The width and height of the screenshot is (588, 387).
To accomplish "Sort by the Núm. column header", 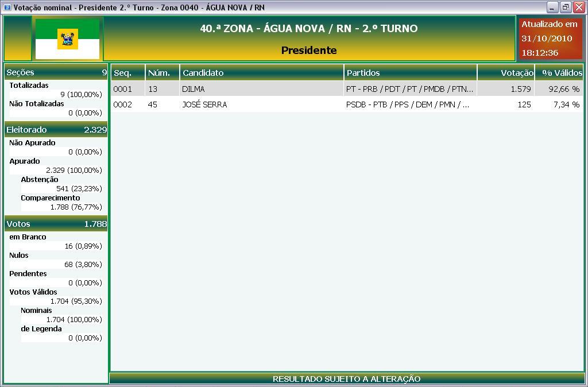I will pos(163,73).
